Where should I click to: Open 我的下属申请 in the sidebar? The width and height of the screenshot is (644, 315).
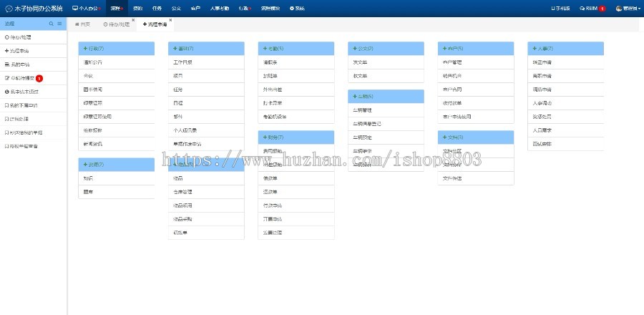click(33, 105)
